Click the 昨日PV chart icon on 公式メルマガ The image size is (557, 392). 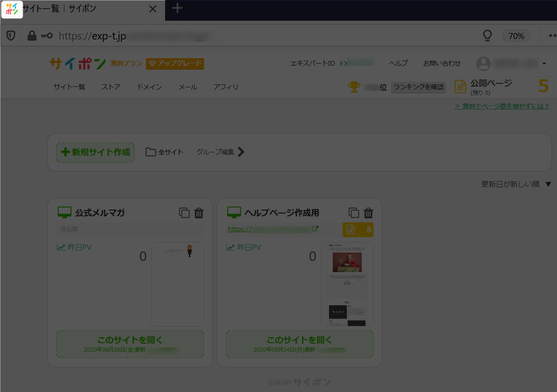(61, 247)
